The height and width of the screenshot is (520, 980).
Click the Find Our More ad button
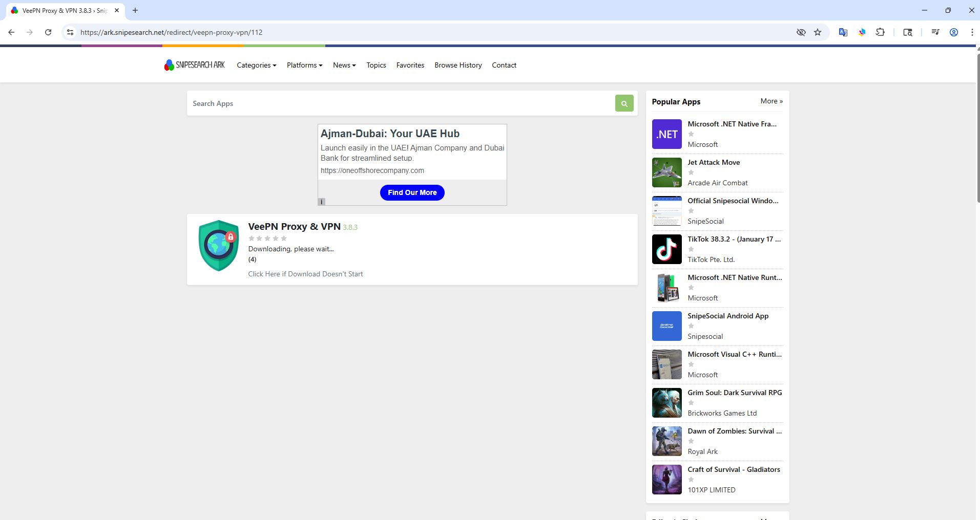(412, 192)
